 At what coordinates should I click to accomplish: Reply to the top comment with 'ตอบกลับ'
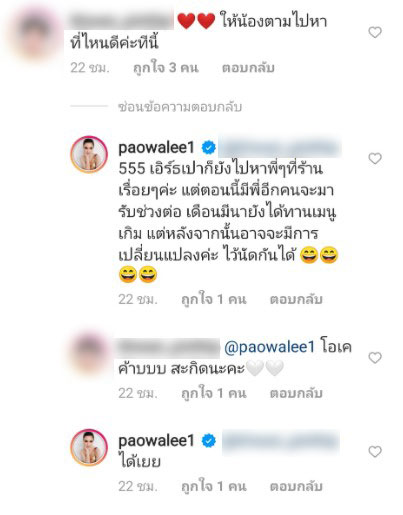[248, 68]
